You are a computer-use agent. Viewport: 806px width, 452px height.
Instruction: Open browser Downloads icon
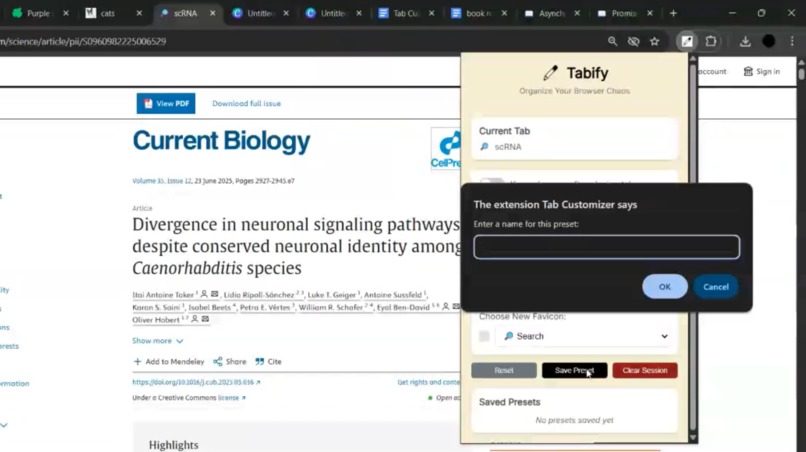click(x=745, y=41)
